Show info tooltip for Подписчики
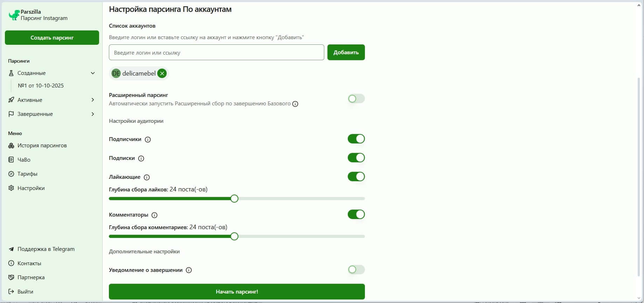This screenshot has height=303, width=644. click(148, 140)
